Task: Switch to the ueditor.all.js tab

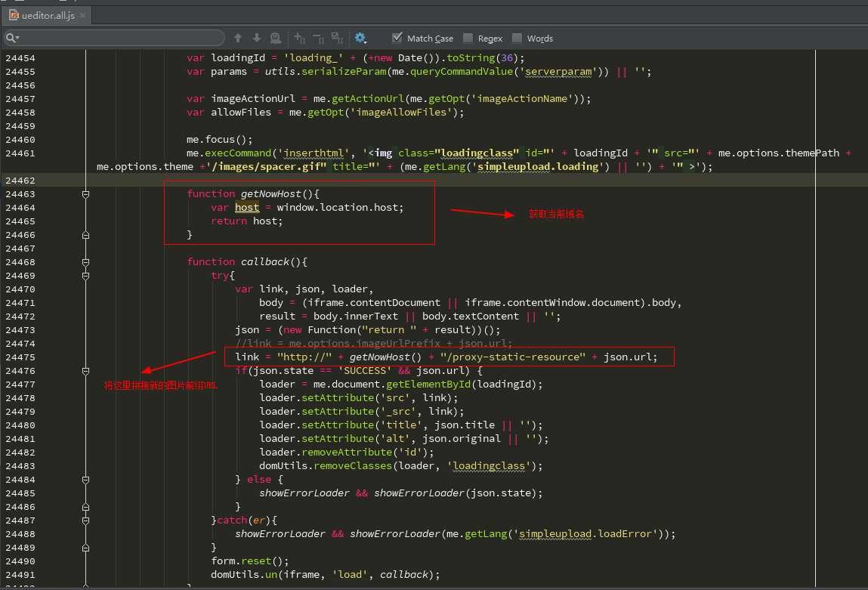Action: [x=48, y=15]
